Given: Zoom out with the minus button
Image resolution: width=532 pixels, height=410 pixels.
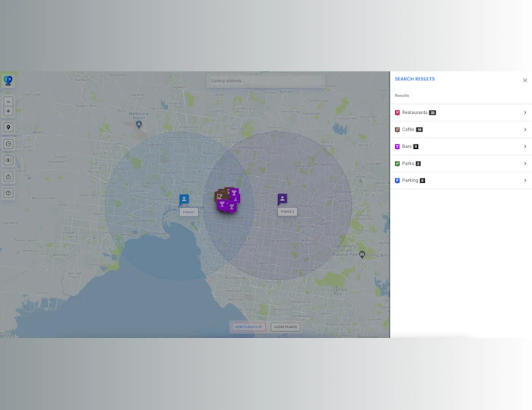Looking at the screenshot, I should (8, 101).
